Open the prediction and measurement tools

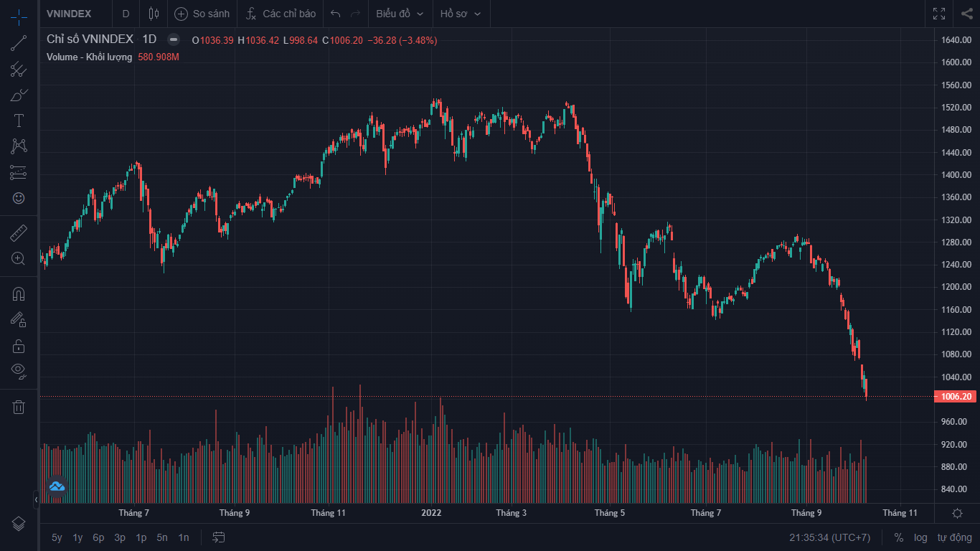click(19, 172)
